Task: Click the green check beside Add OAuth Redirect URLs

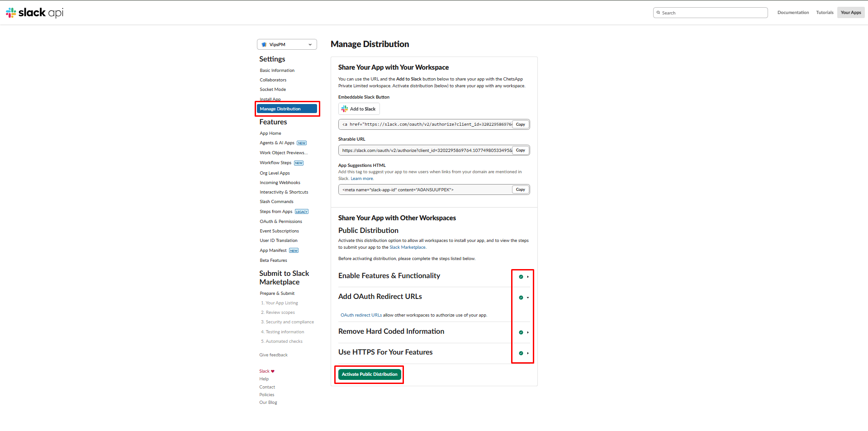Action: (521, 298)
